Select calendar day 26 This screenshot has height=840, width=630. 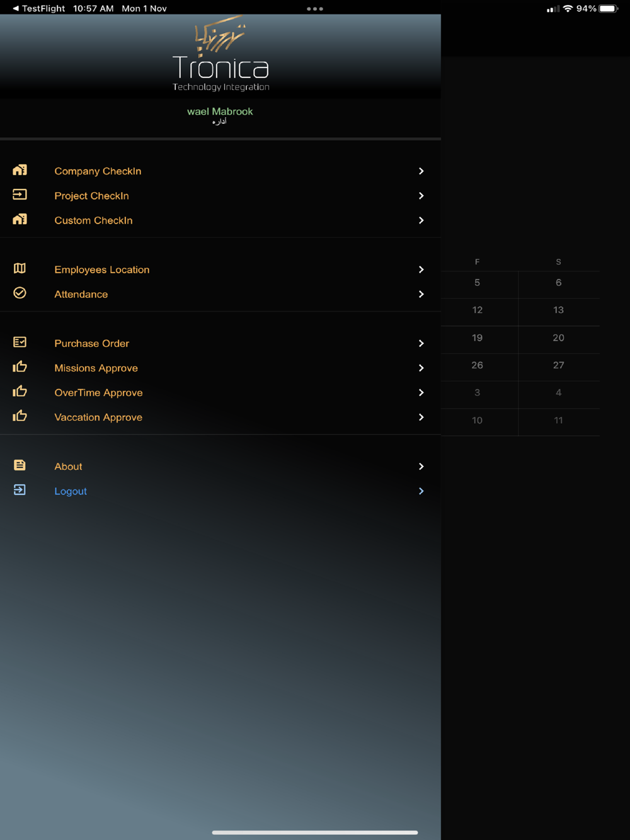(x=478, y=365)
